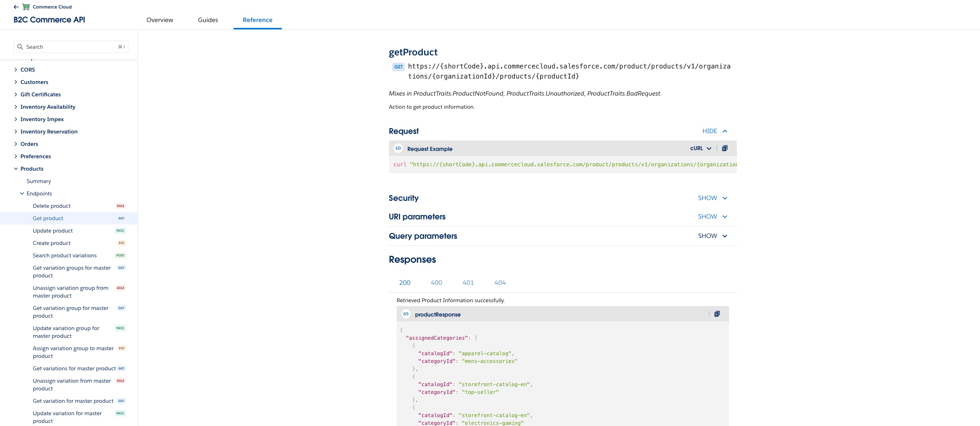Hide the Request section
Viewport: 980px width, 426px height.
715,131
